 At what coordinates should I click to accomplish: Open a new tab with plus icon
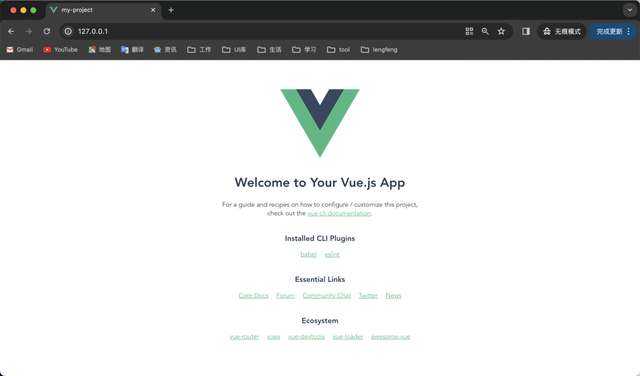click(x=171, y=10)
